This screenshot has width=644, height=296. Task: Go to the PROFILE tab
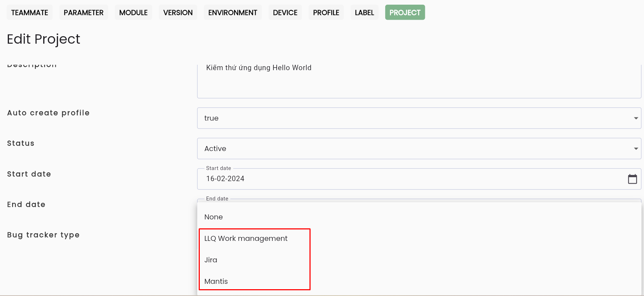(x=326, y=13)
